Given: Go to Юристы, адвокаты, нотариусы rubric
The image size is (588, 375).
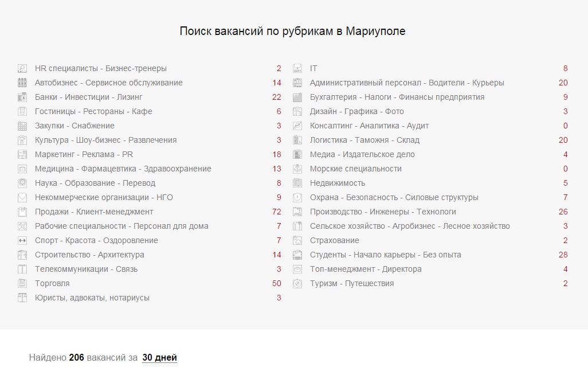Looking at the screenshot, I should point(92,298).
